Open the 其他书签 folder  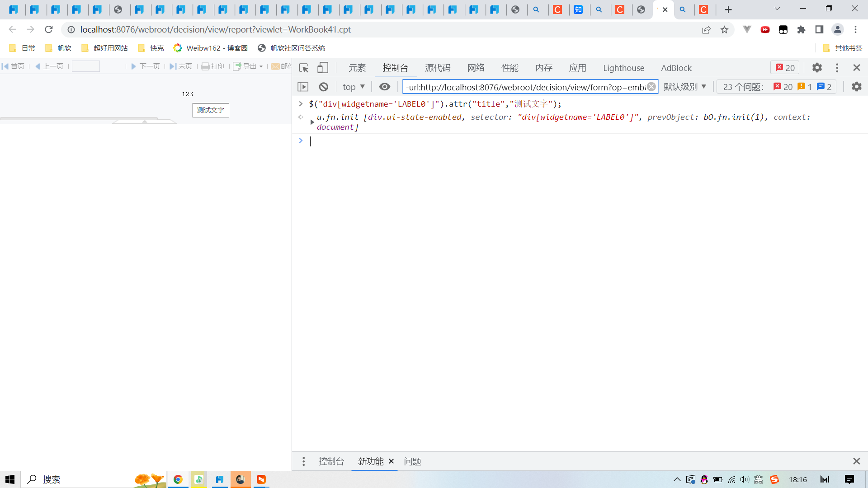click(843, 48)
